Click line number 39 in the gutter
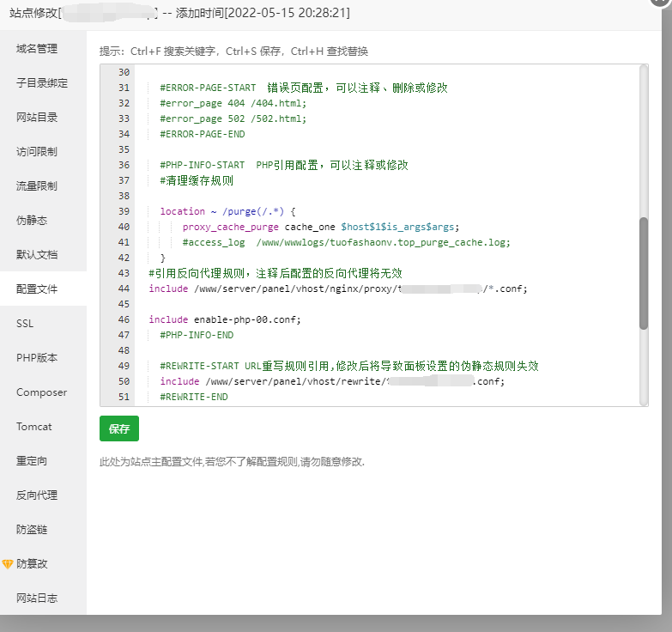 pos(124,211)
